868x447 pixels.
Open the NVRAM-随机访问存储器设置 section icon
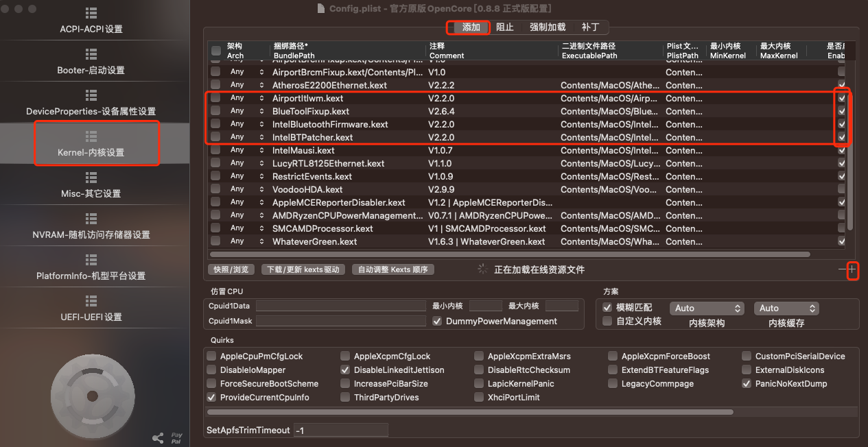coord(91,219)
